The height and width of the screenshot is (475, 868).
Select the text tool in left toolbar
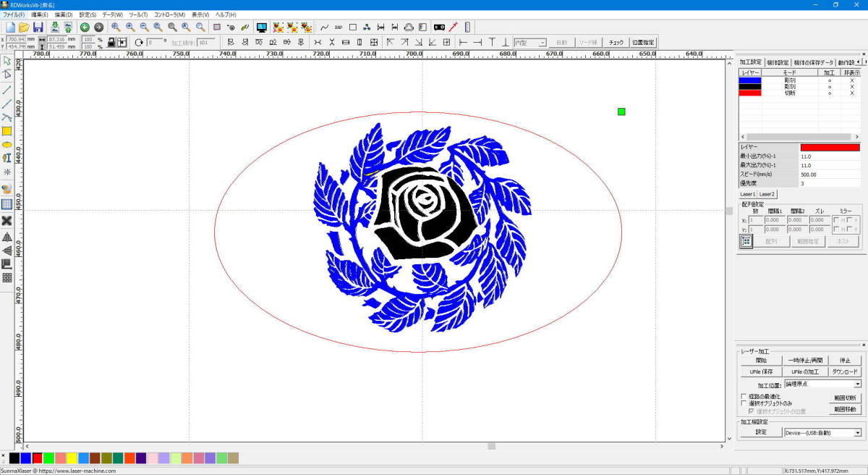(7, 158)
